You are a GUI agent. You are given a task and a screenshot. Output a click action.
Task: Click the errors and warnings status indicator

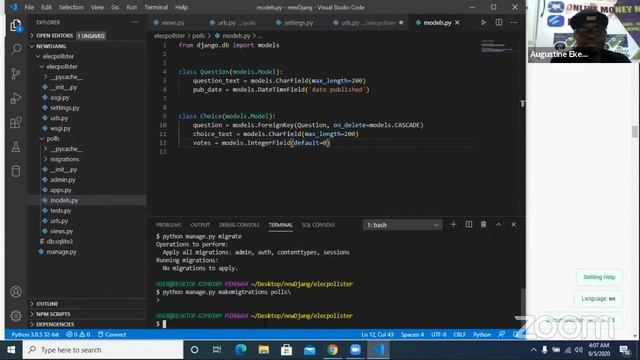pos(78,335)
